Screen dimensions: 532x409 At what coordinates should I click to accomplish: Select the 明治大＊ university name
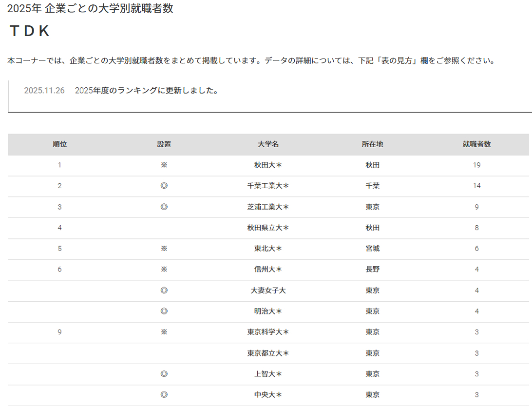(x=268, y=311)
